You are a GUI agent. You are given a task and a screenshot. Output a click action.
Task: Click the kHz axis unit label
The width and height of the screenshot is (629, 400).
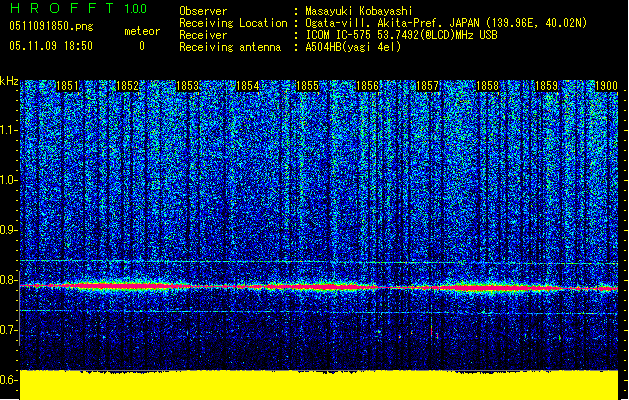click(x=9, y=81)
